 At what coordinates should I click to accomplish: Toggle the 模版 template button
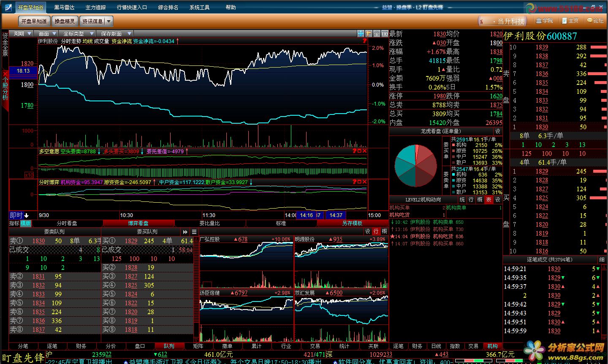tap(26, 223)
